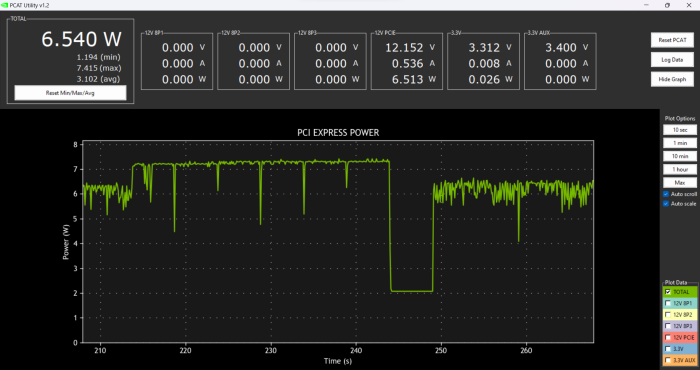Set plot range to Max

click(x=679, y=183)
